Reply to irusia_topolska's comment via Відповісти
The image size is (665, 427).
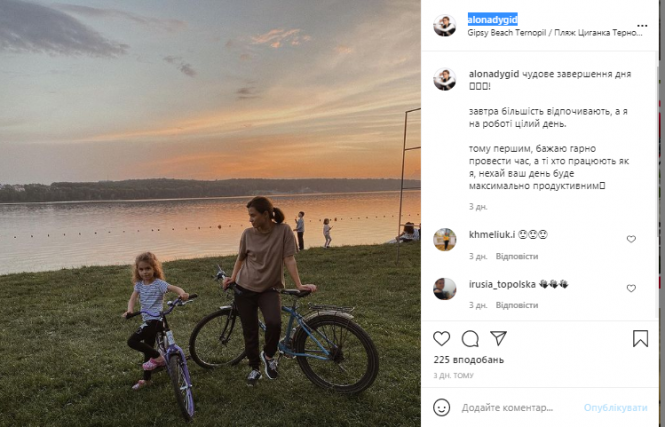tap(517, 305)
